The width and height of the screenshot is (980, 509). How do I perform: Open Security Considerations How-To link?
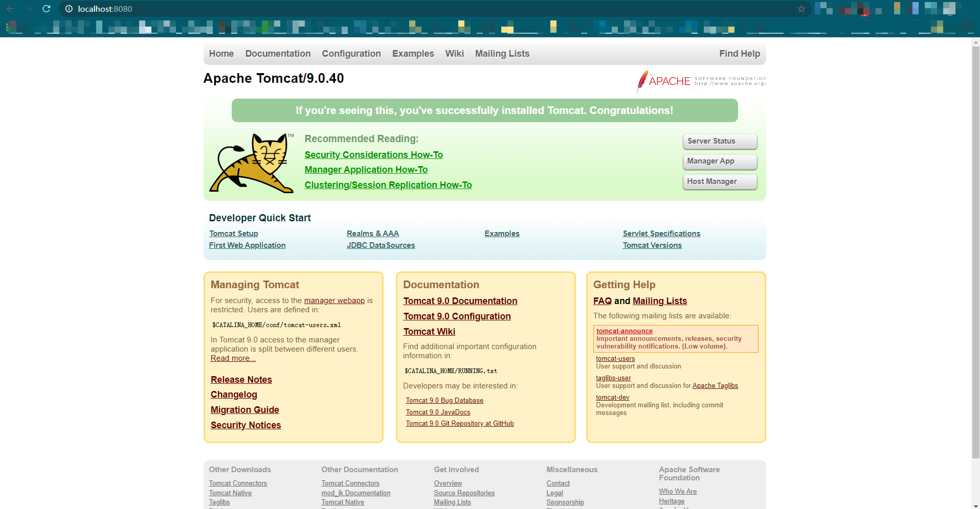374,155
